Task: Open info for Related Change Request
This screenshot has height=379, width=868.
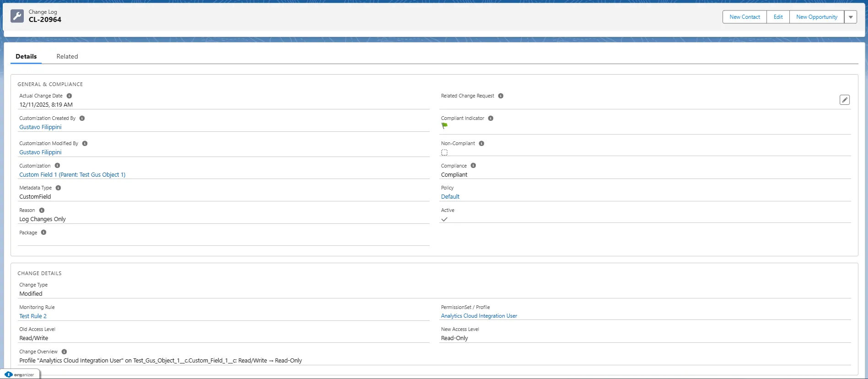Action: [501, 96]
